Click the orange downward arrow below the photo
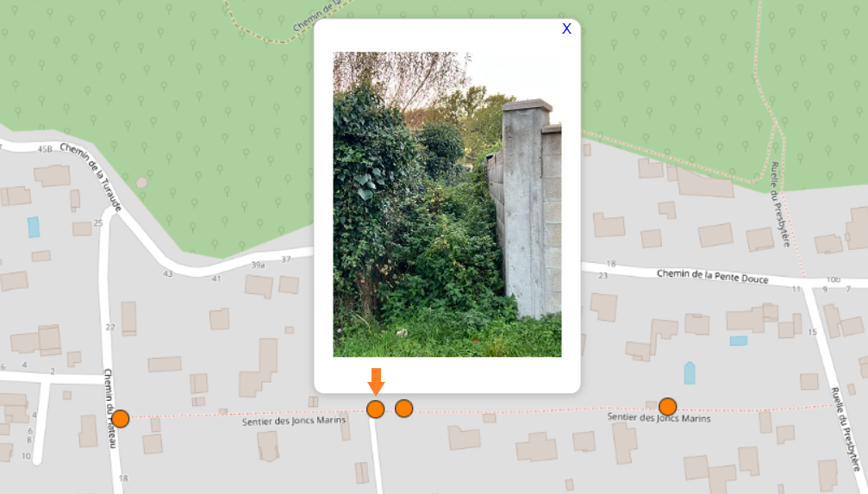The width and height of the screenshot is (868, 494). [x=376, y=382]
